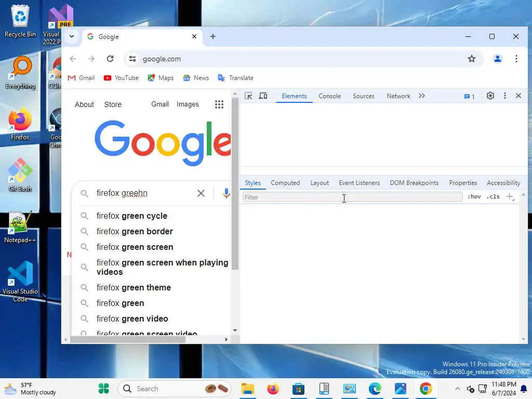Open File Explorer in taskbar
This screenshot has width=532, height=399.
coord(248,389)
